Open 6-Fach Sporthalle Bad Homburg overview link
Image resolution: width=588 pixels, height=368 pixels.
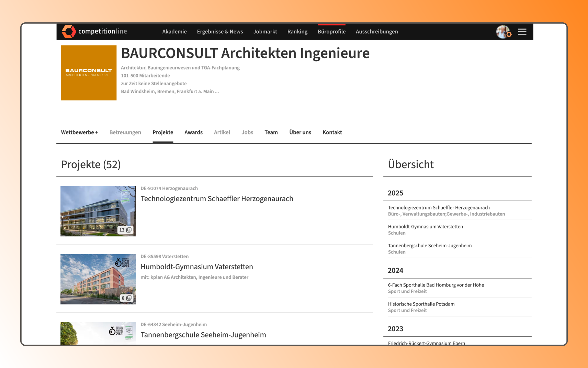(x=436, y=285)
